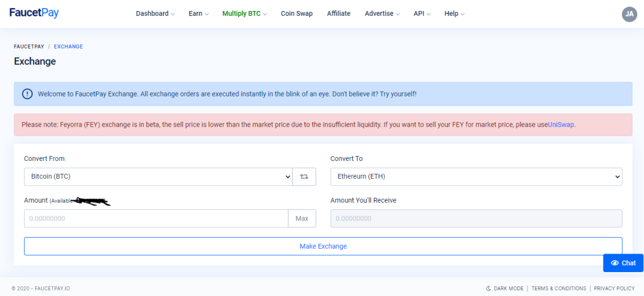Open the Affiliate page

[x=338, y=14]
